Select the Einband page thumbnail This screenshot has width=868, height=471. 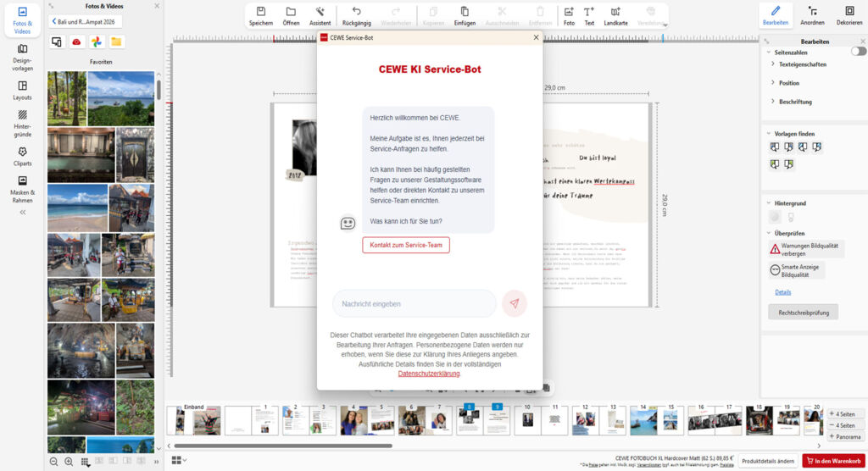194,420
